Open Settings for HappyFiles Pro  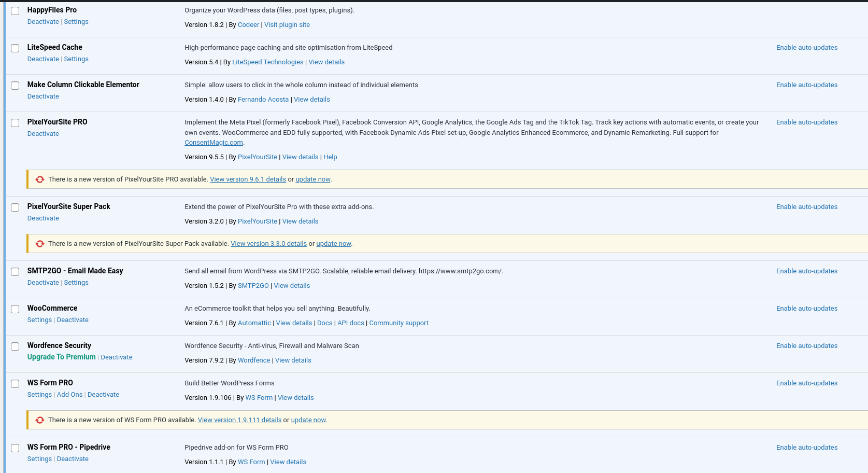(76, 22)
